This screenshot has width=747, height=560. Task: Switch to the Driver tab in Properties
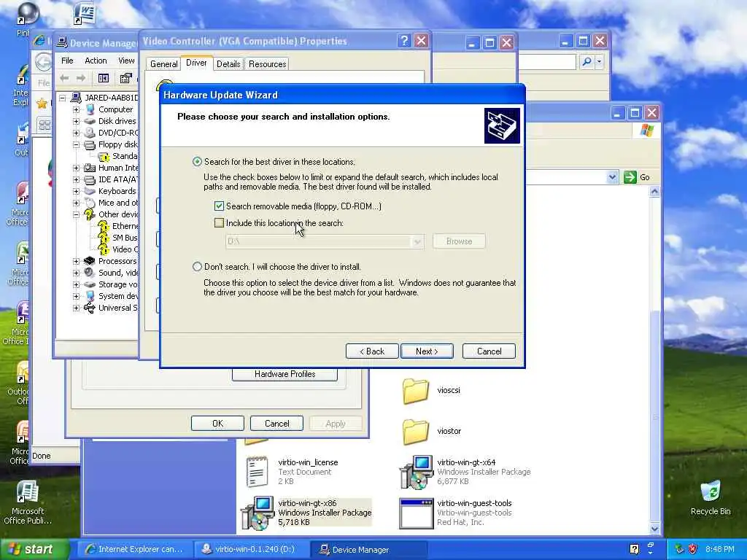(196, 63)
